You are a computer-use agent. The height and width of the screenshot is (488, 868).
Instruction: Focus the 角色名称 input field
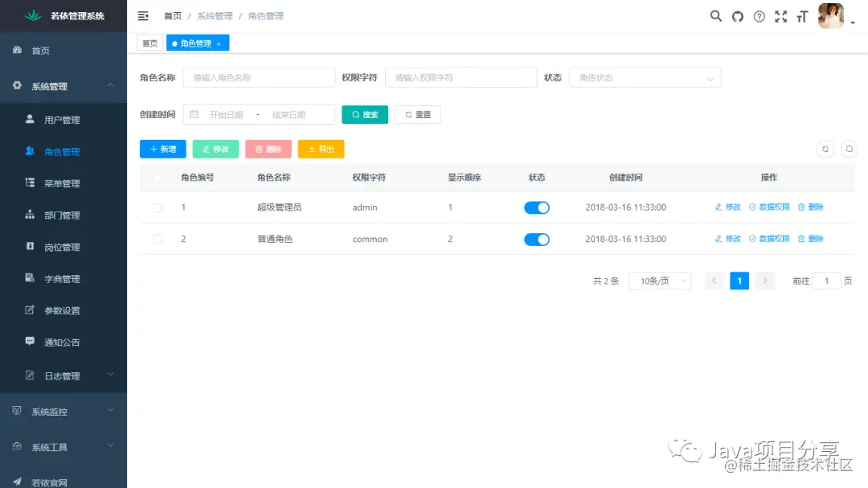coord(259,78)
